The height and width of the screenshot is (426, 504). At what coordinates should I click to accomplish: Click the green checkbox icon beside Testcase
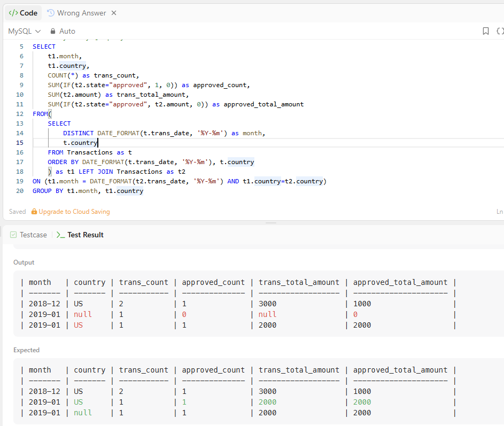[13, 235]
